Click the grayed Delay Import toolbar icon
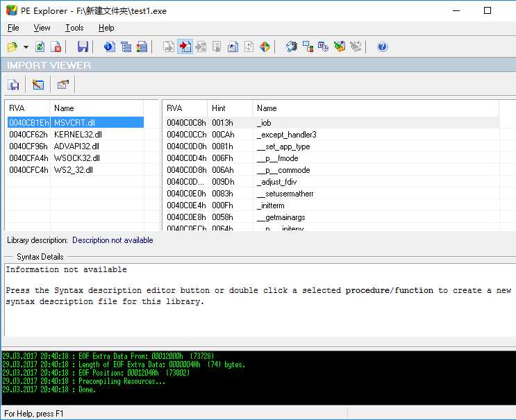 click(x=201, y=47)
